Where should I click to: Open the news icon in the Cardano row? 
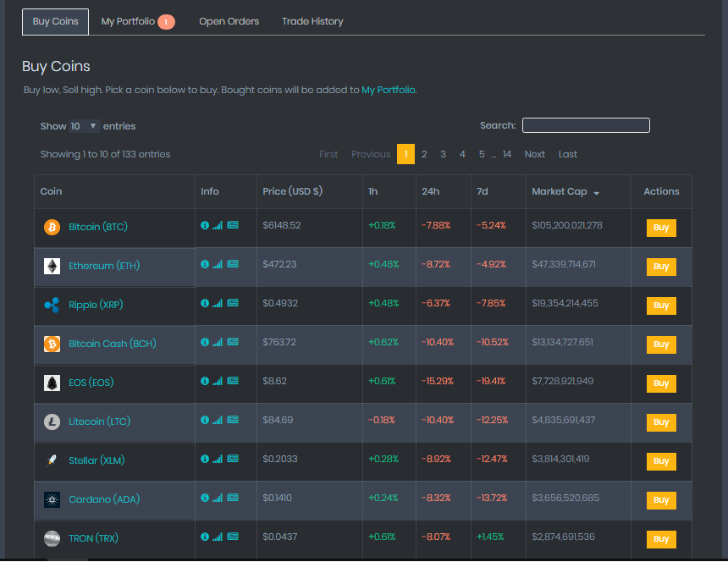(x=233, y=498)
